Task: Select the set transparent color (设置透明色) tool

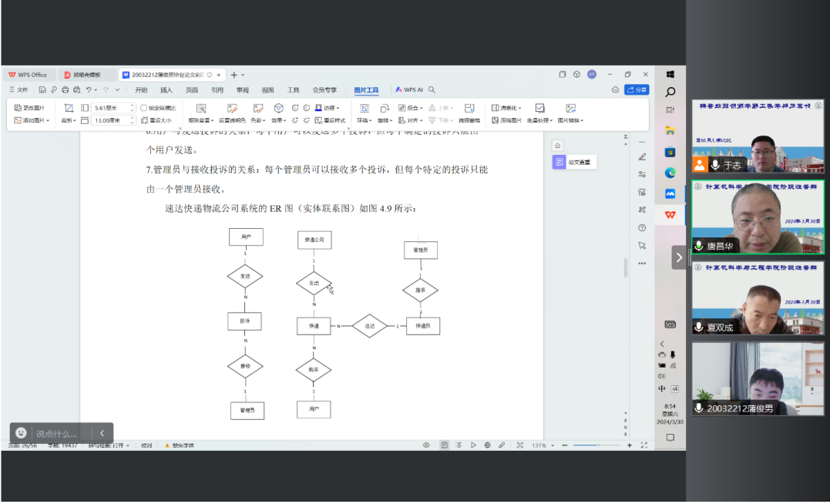Action: 233,109
